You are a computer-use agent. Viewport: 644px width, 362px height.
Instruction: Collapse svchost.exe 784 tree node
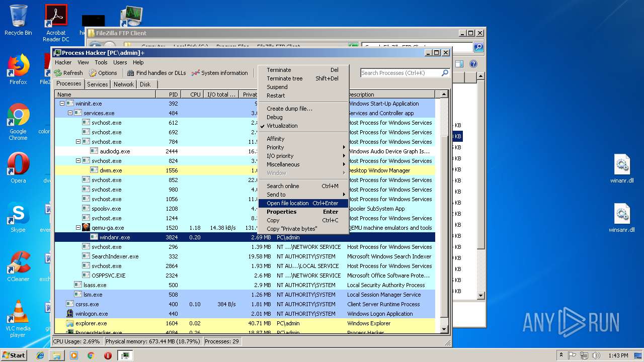click(x=78, y=142)
